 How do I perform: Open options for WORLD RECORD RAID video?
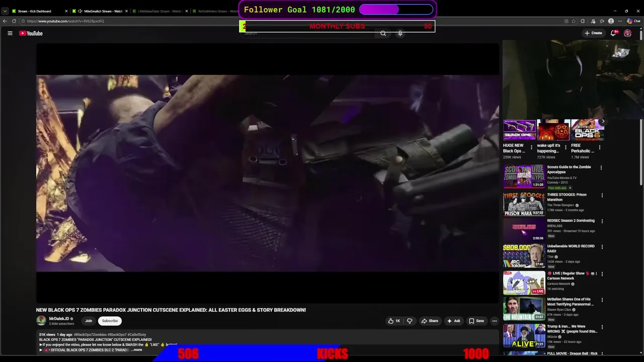(602, 247)
